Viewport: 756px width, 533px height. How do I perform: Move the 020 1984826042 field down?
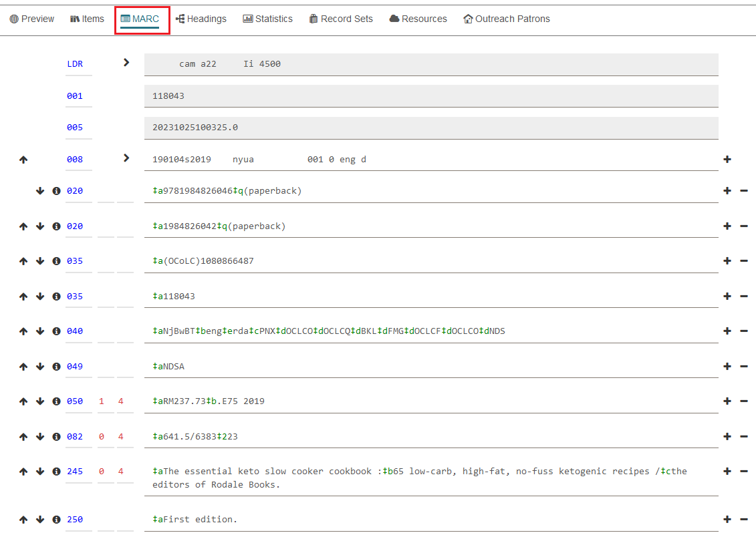(40, 226)
